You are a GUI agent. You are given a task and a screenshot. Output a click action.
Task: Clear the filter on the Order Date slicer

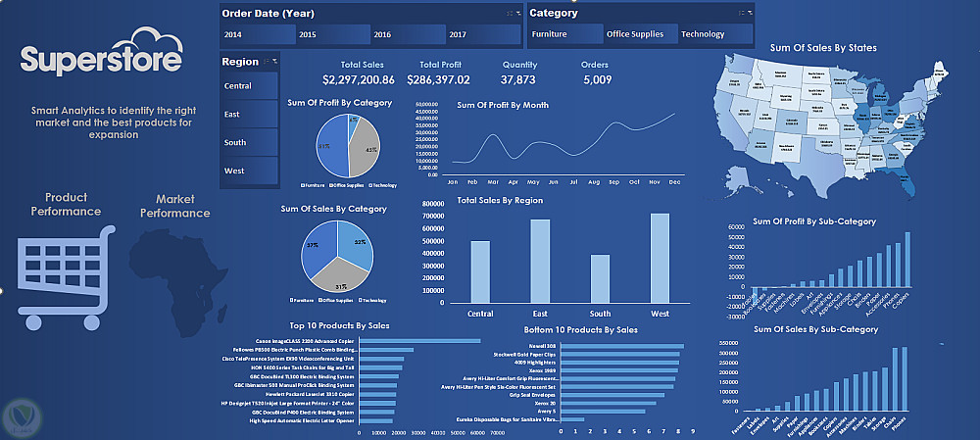[x=517, y=13]
